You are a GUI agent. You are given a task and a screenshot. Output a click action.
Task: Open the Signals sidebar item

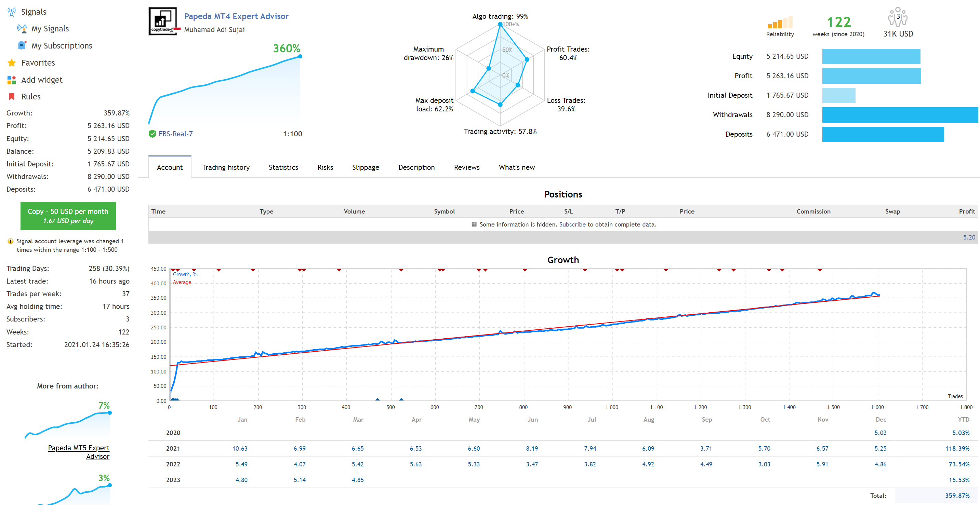click(34, 12)
